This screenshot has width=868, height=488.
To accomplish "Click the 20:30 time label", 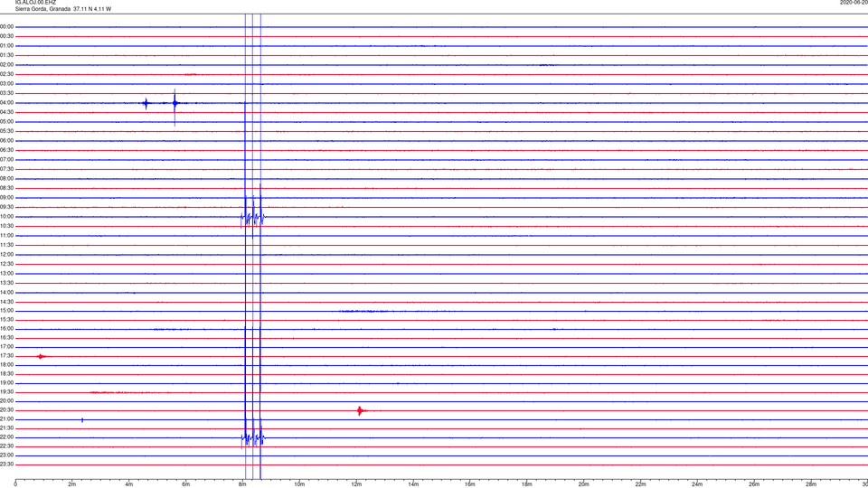I will coord(7,410).
